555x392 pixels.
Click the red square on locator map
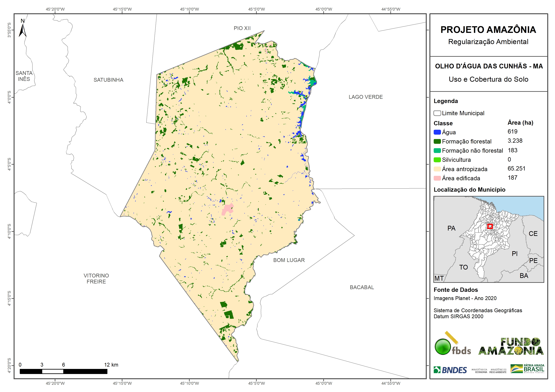pos(490,226)
